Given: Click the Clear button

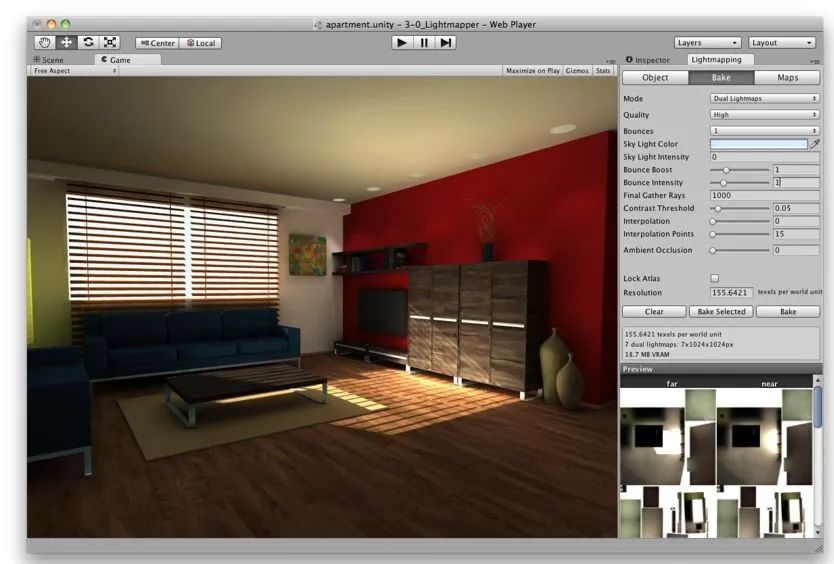Looking at the screenshot, I should pyautogui.click(x=652, y=312).
